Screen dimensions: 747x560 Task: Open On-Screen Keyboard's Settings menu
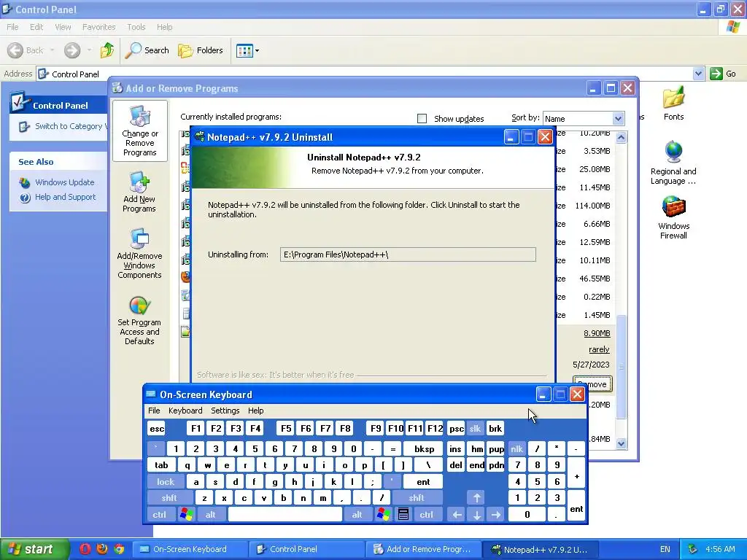(225, 411)
